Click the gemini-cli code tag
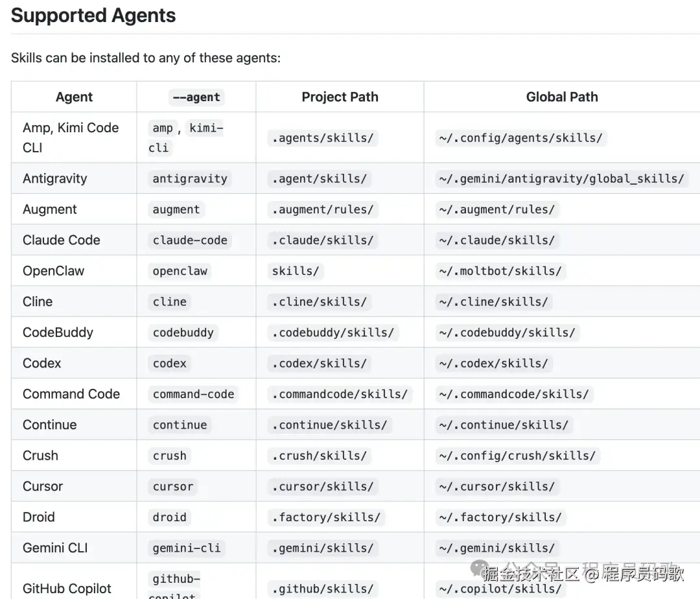The image size is (700, 599). pos(187,548)
